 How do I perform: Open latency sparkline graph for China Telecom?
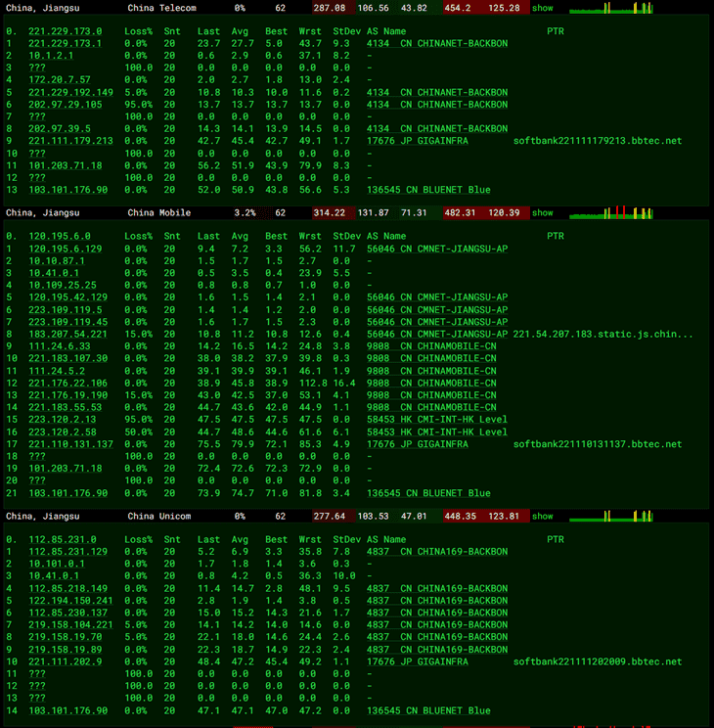click(611, 8)
